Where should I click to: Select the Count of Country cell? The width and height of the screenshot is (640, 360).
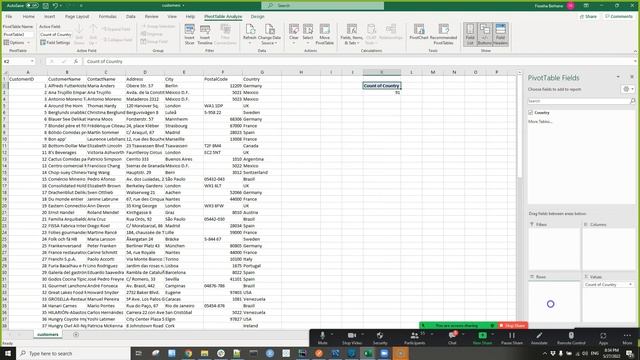382,86
